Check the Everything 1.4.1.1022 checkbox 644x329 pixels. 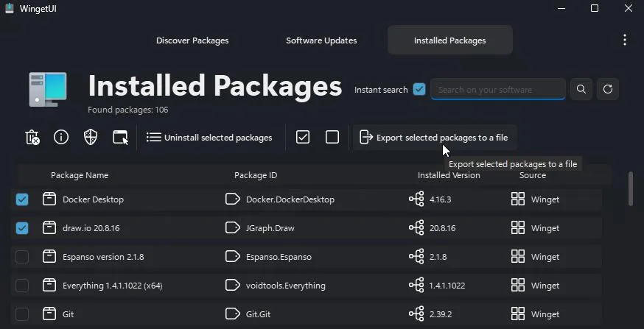(x=22, y=286)
